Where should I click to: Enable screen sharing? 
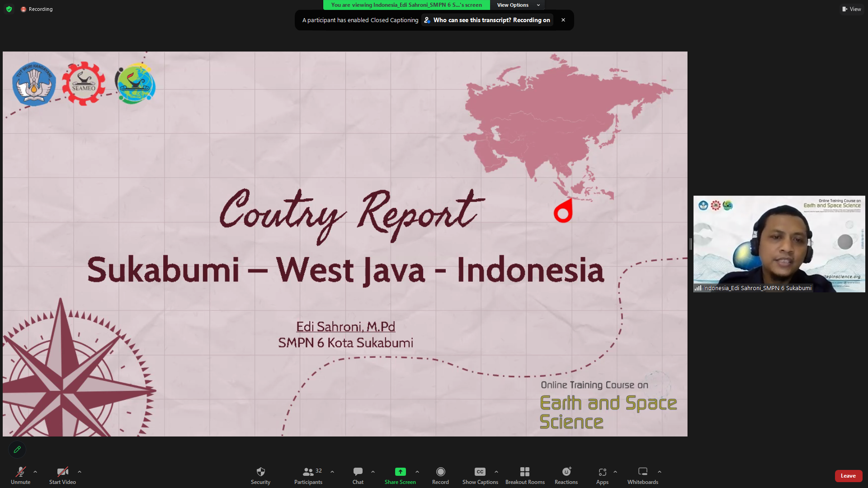click(x=400, y=475)
